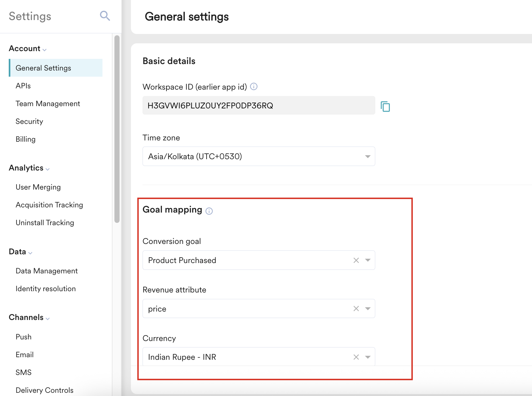
Task: Clear the Revenue attribute value
Action: (x=356, y=309)
